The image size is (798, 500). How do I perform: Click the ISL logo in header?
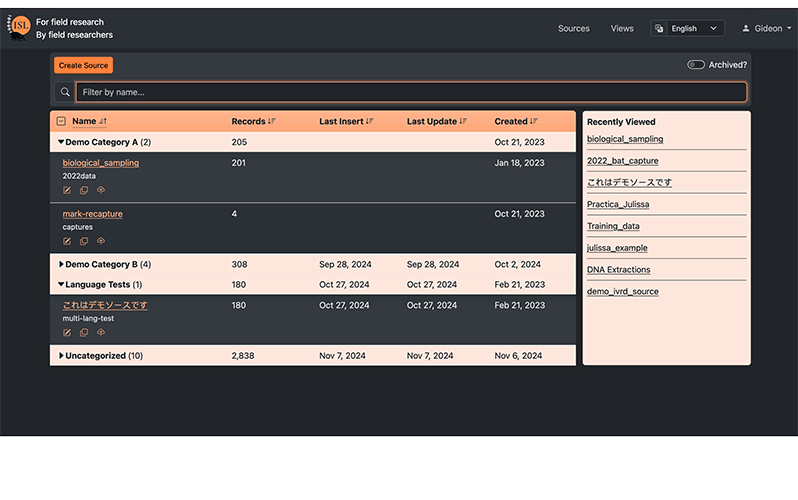[x=19, y=28]
